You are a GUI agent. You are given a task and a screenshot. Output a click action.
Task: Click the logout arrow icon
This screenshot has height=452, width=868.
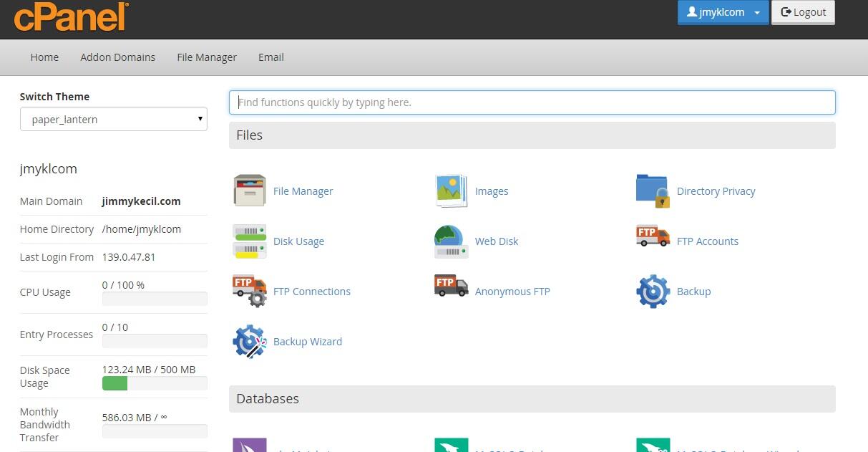[786, 12]
